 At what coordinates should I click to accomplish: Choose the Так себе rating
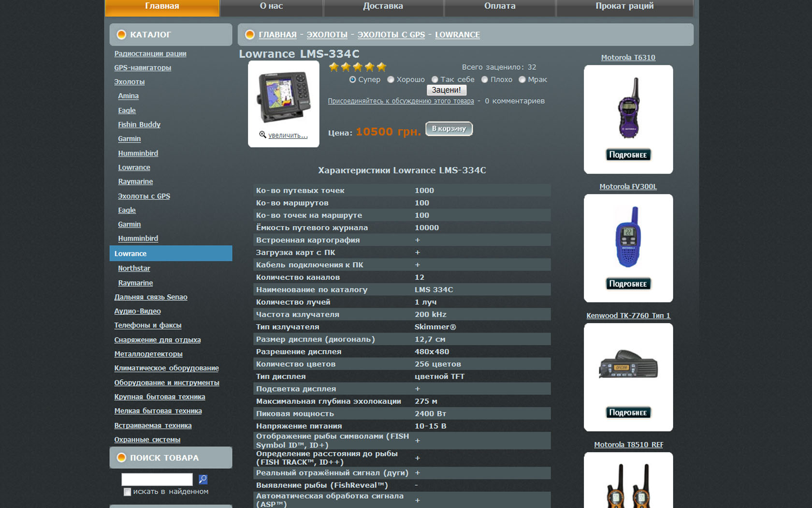point(435,79)
